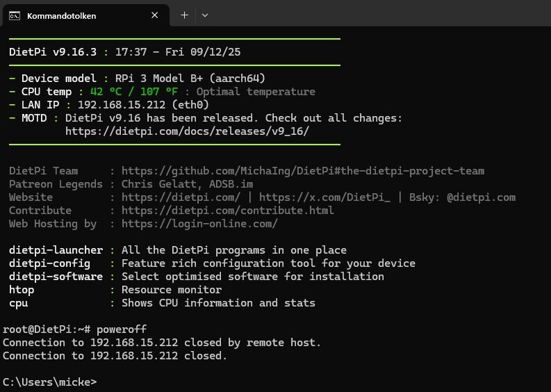Image resolution: width=551 pixels, height=392 pixels.
Task: Open the dietpi.com/contribute.html link
Action: coord(227,211)
